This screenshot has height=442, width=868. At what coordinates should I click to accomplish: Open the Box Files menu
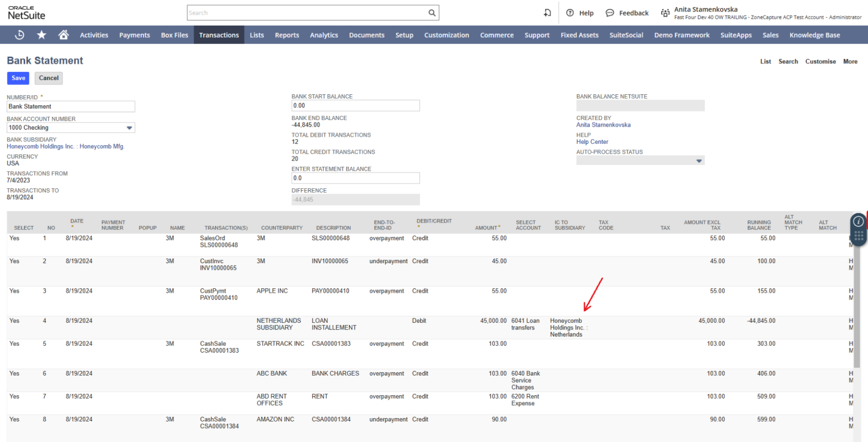pos(175,35)
